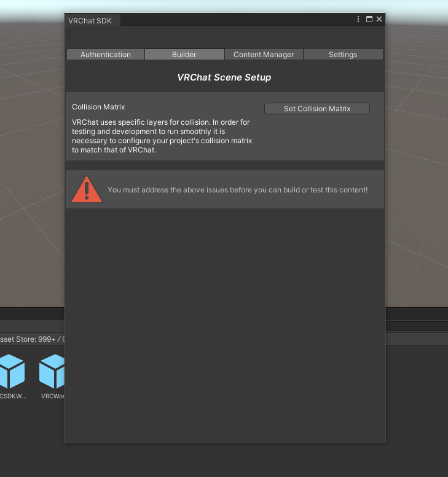
Task: Click the red warning triangle icon
Action: pos(87,189)
